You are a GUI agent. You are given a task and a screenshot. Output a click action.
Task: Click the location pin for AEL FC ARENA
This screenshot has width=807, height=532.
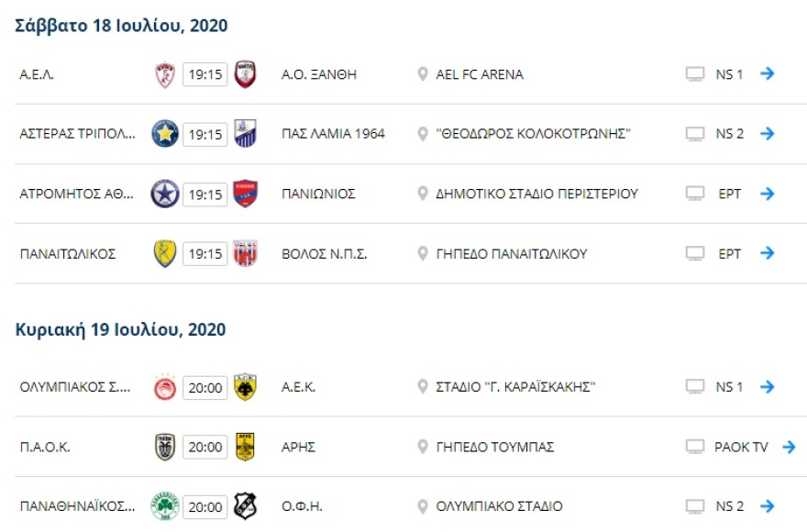pyautogui.click(x=422, y=73)
